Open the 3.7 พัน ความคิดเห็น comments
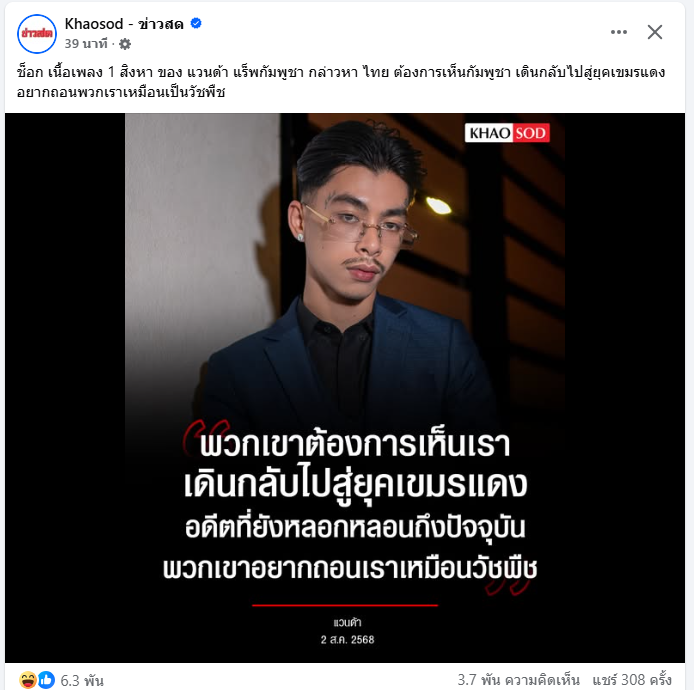 pyautogui.click(x=518, y=680)
